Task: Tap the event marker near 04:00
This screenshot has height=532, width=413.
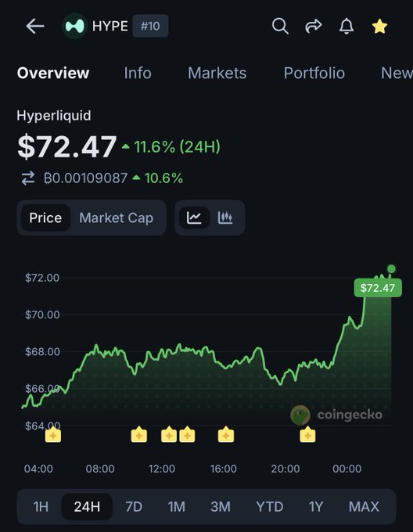Action: [x=53, y=435]
